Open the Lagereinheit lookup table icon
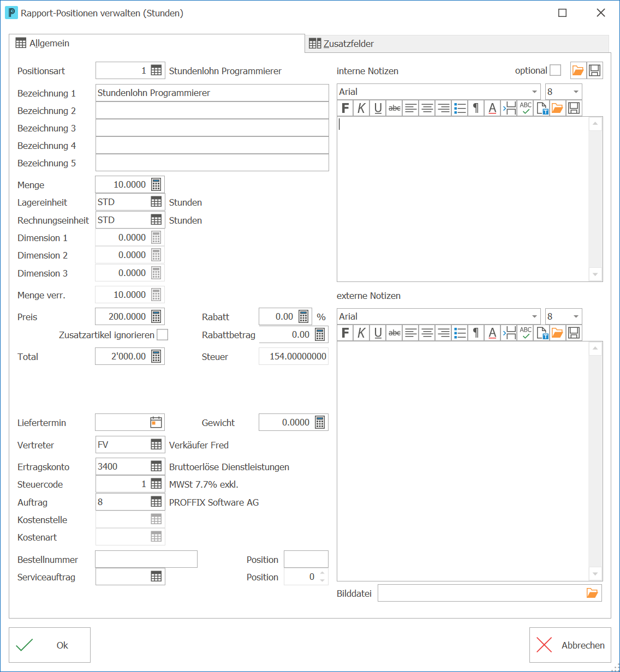Viewport: 620px width, 672px height. coord(156,202)
